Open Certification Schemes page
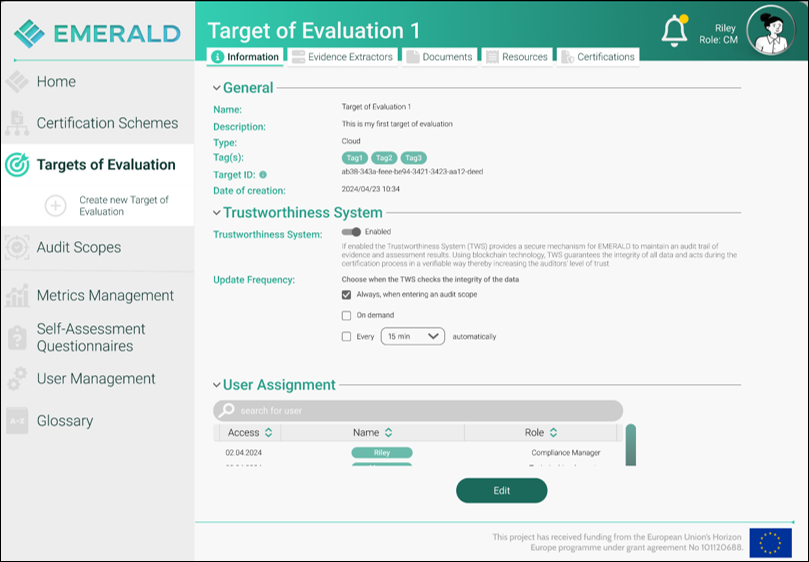This screenshot has height=562, width=809. click(107, 123)
